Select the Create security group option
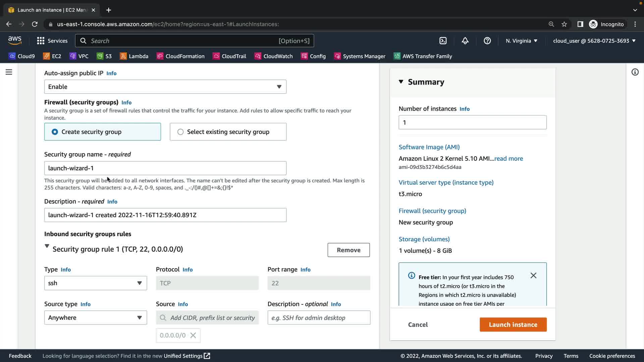The width and height of the screenshot is (644, 362). pyautogui.click(x=55, y=132)
